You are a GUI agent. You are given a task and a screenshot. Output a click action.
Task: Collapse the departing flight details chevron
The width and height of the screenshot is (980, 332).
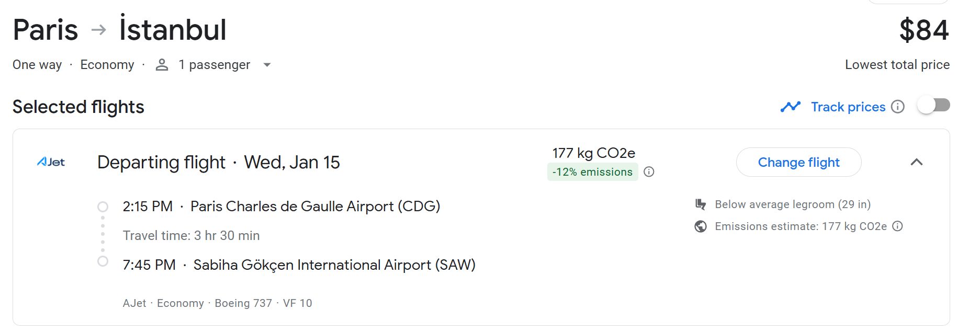coord(917,162)
